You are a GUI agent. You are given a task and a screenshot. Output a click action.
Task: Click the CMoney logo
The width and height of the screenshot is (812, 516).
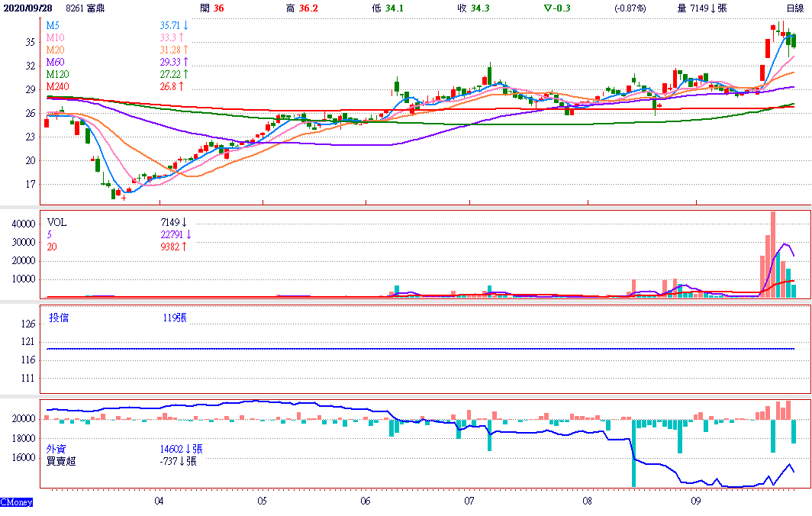(16, 502)
